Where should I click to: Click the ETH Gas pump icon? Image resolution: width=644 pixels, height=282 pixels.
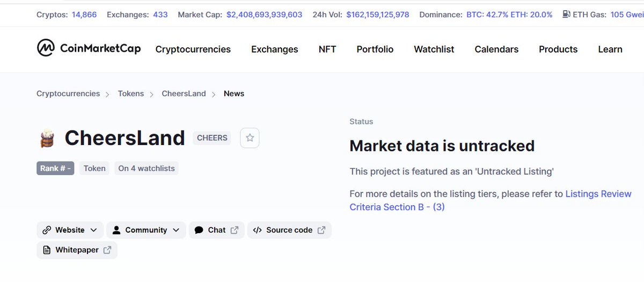(x=566, y=15)
